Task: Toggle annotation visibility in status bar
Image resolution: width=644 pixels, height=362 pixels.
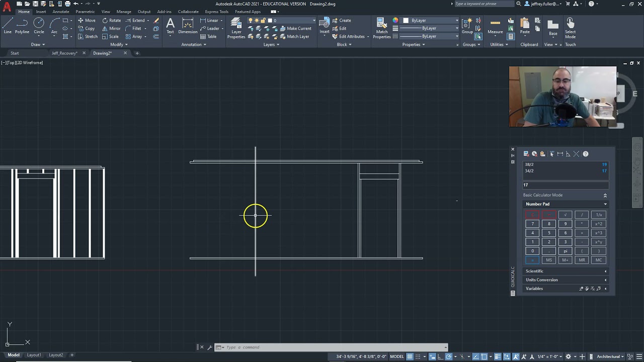Action: click(x=516, y=356)
